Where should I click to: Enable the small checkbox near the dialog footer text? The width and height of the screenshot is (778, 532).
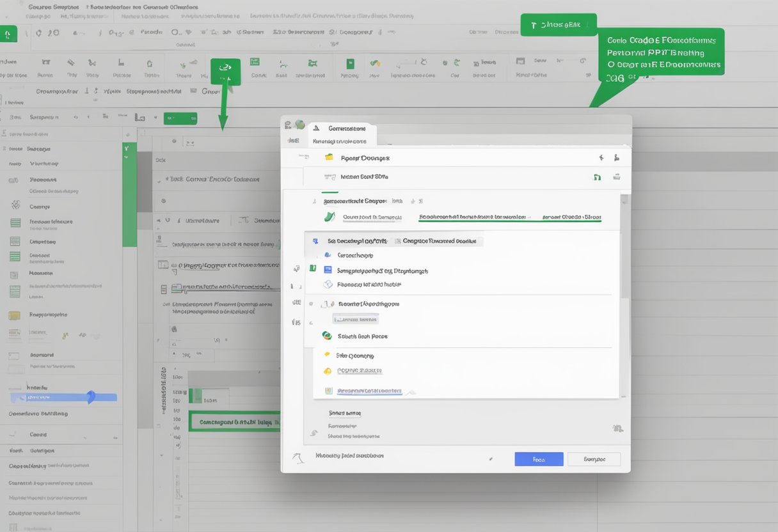(491, 458)
